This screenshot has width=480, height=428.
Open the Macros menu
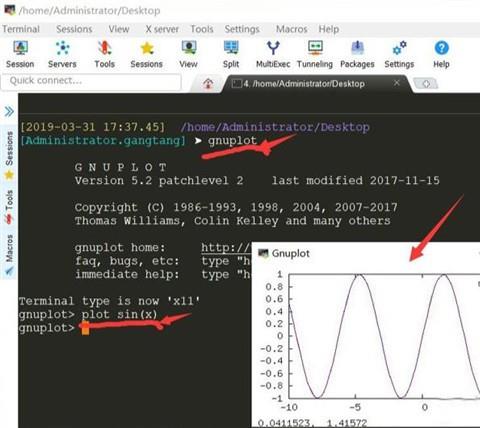[x=291, y=29]
